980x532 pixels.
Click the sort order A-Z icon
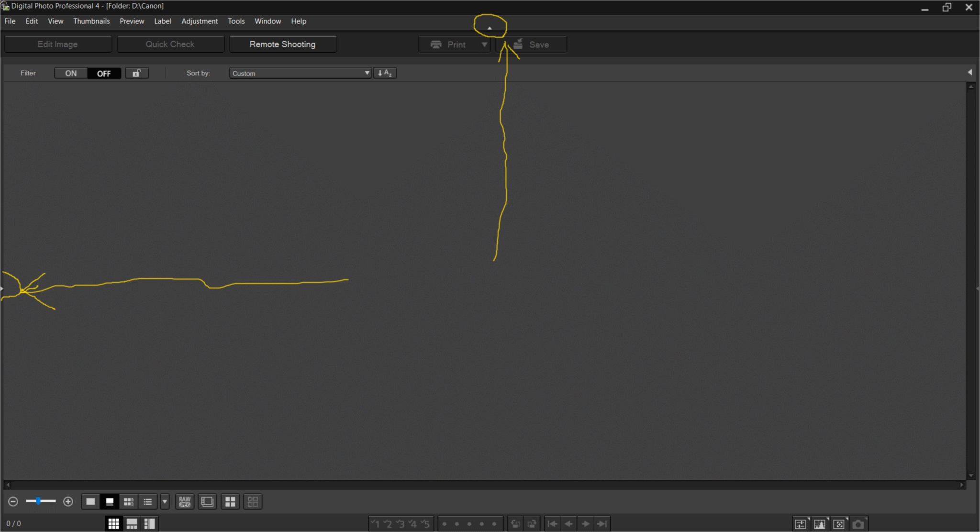pyautogui.click(x=385, y=73)
